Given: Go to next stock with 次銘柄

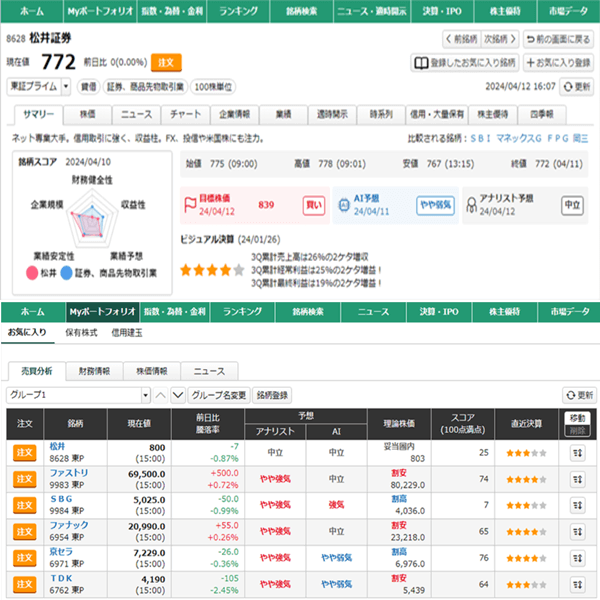Looking at the screenshot, I should [x=500, y=39].
